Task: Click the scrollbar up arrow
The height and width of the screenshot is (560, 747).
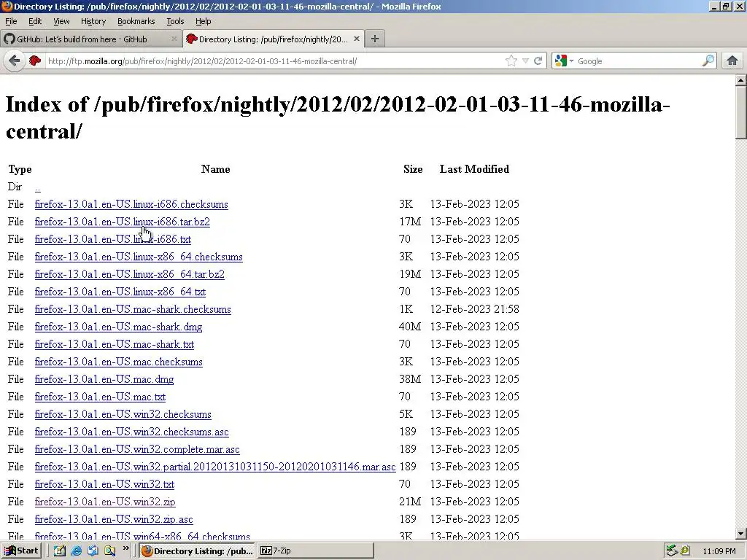Action: tap(740, 80)
